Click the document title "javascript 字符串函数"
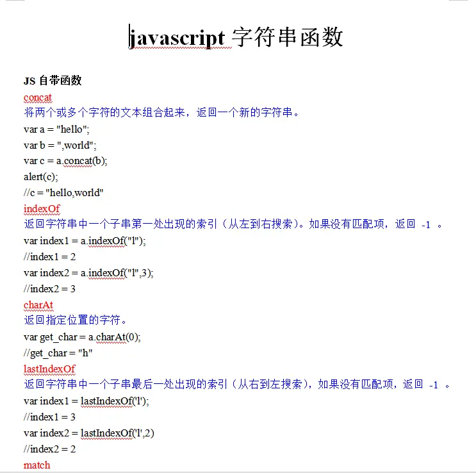Viewport: 476px width, 473px height. (x=236, y=38)
